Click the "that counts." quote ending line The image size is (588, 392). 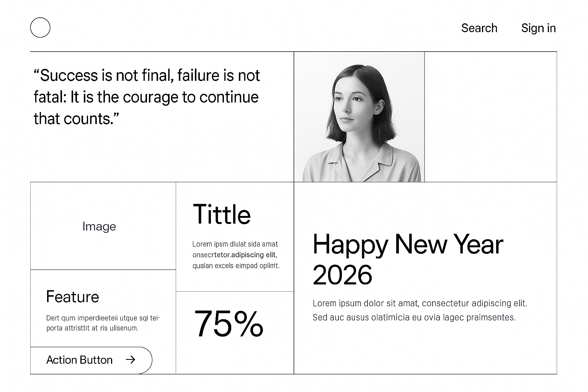coord(77,119)
